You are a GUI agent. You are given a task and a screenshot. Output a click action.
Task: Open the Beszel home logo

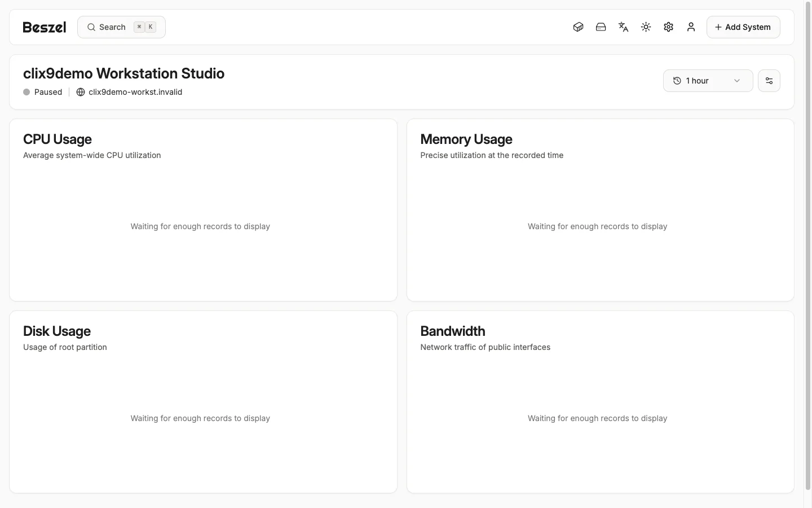(45, 27)
